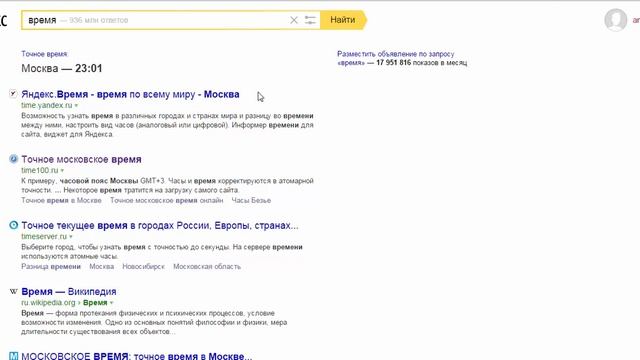The width and height of the screenshot is (640, 360).
Task: Click the time100.ru clock favicon
Action: click(13, 159)
